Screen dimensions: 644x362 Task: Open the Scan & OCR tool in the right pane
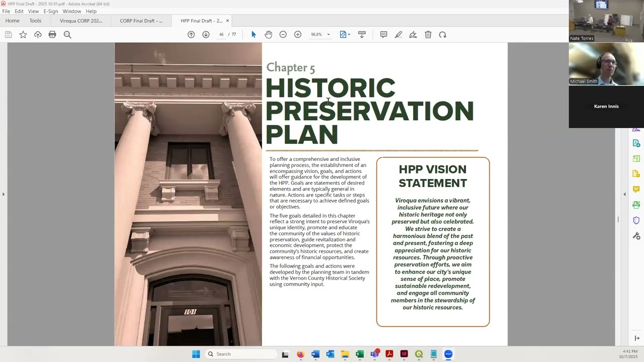click(636, 205)
